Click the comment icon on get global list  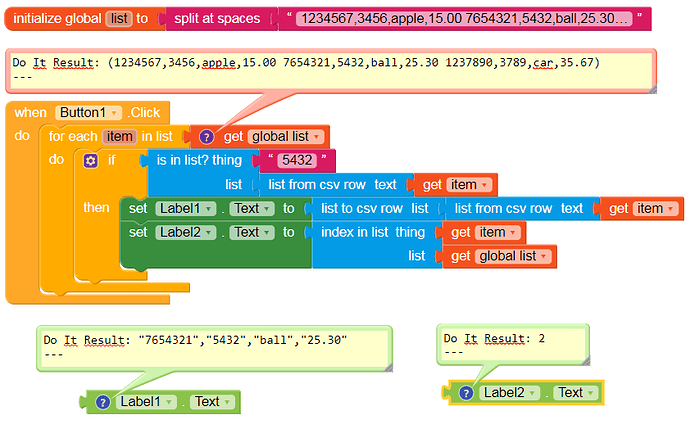click(206, 137)
